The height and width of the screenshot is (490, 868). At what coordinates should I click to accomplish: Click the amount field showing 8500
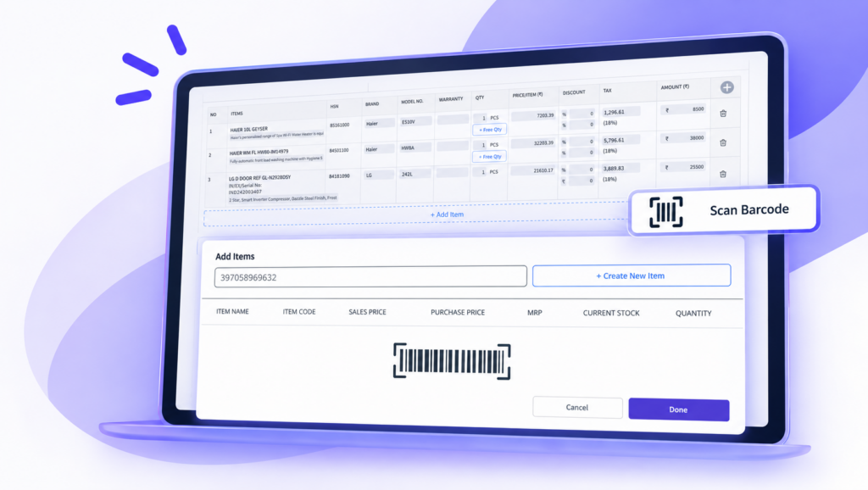coord(684,109)
